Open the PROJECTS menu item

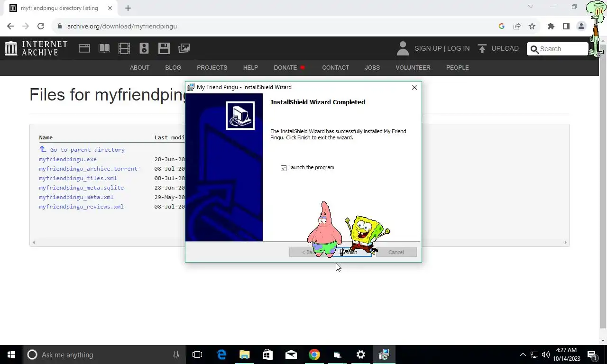[212, 67]
